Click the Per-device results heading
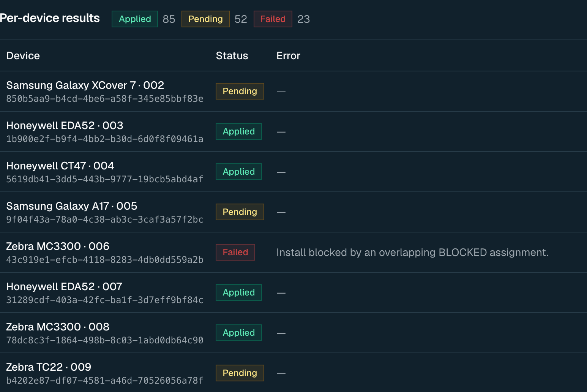 [50, 18]
